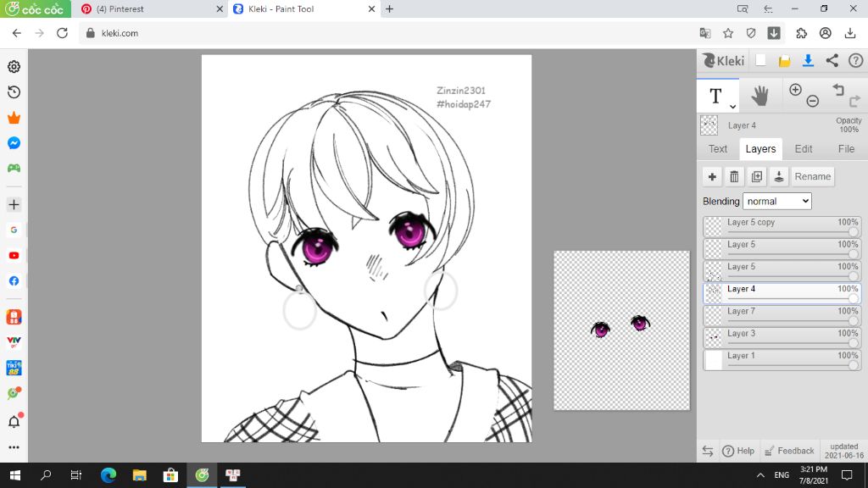
Task: Delete the selected layer
Action: 734,176
